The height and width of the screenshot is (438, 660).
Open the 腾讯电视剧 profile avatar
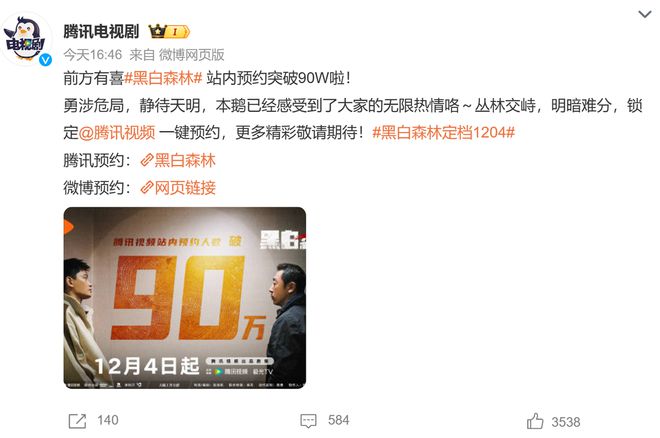[27, 40]
